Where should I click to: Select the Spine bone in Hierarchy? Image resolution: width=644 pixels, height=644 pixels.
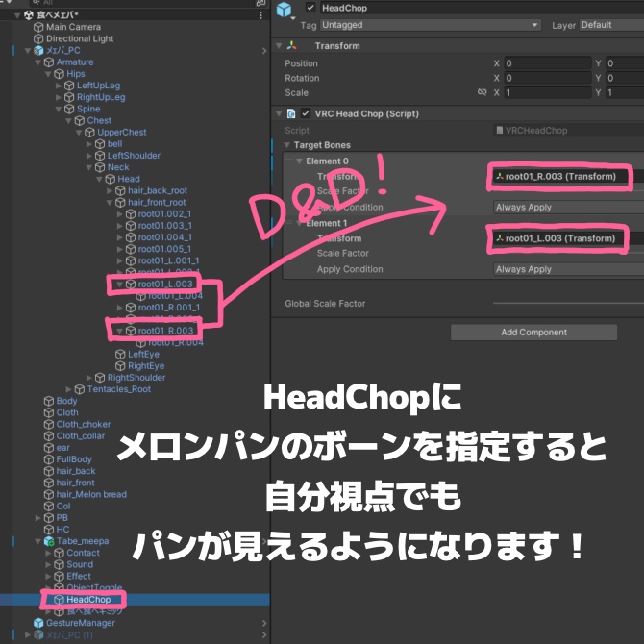(88, 109)
